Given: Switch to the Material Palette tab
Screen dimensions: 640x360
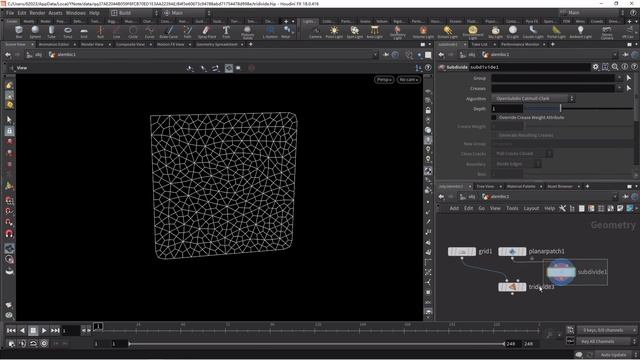Looking at the screenshot, I should click(521, 187).
